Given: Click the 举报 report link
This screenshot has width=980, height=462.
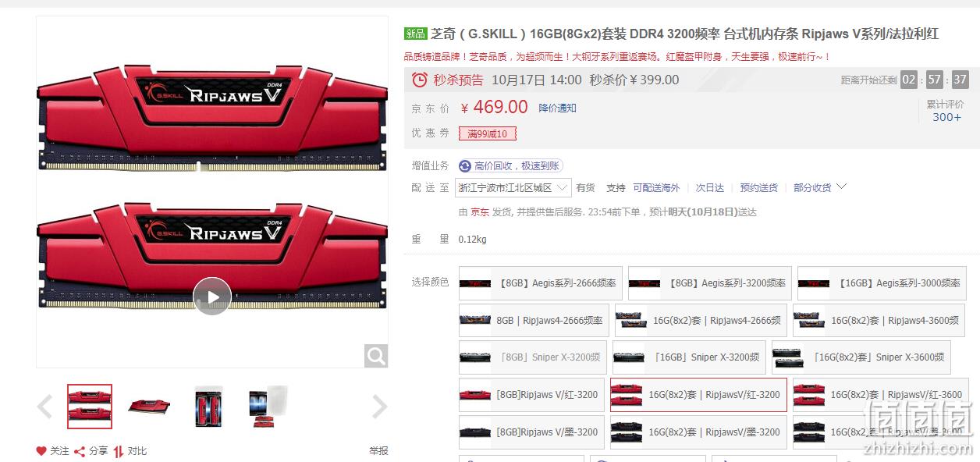Looking at the screenshot, I should point(378,451).
